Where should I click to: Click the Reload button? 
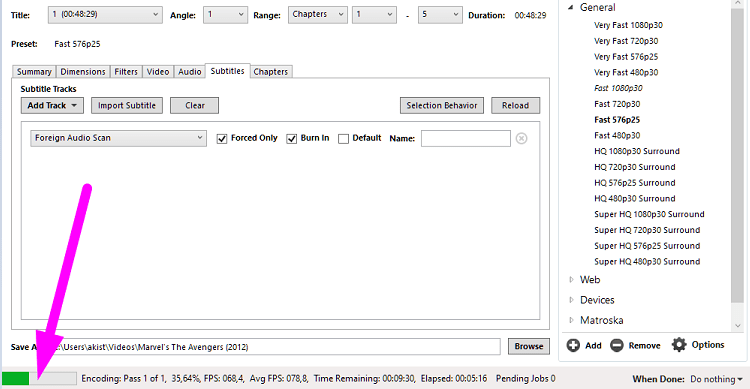(516, 106)
